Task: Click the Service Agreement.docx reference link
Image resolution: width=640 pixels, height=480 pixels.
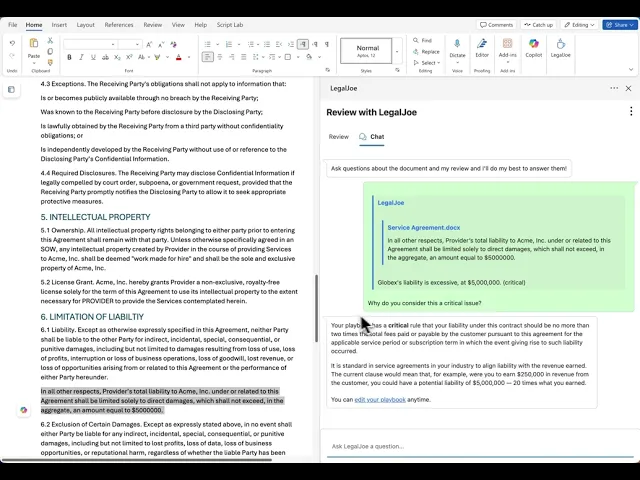Action: point(424,228)
